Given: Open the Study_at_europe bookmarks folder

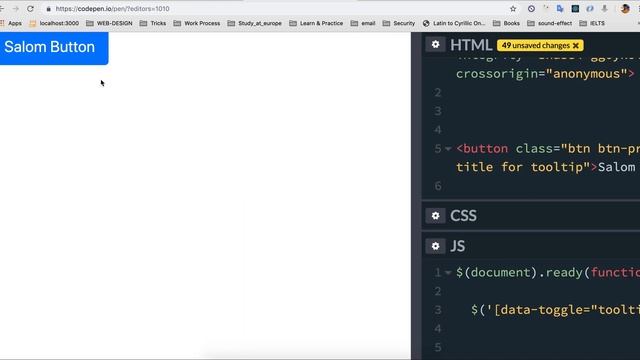Looking at the screenshot, I should point(255,23).
